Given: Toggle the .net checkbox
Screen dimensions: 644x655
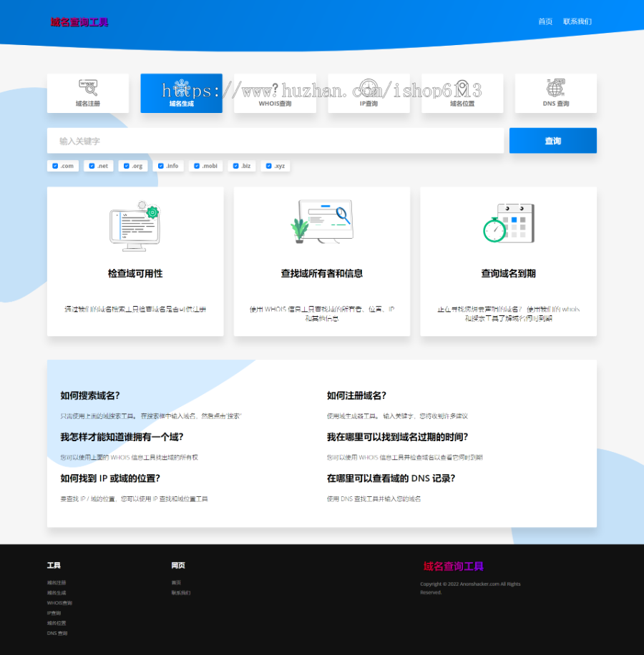Looking at the screenshot, I should point(92,166).
